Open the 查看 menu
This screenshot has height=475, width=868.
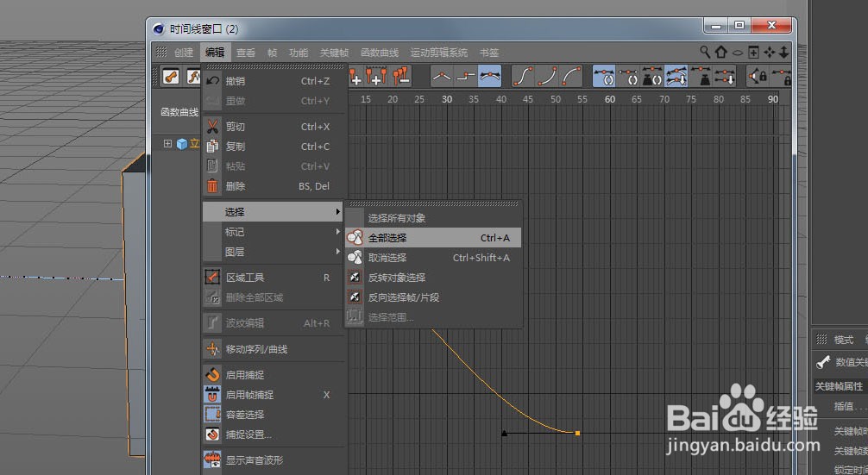[x=246, y=53]
